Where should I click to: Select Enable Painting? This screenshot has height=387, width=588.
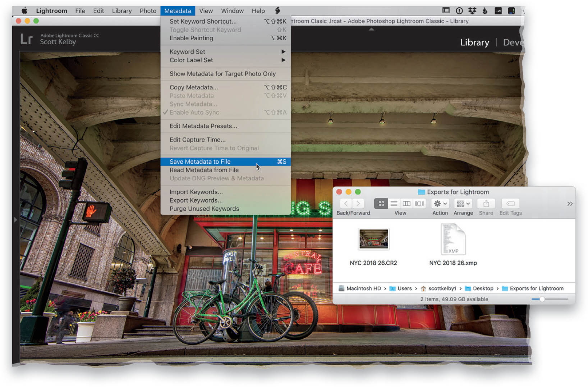pos(226,38)
